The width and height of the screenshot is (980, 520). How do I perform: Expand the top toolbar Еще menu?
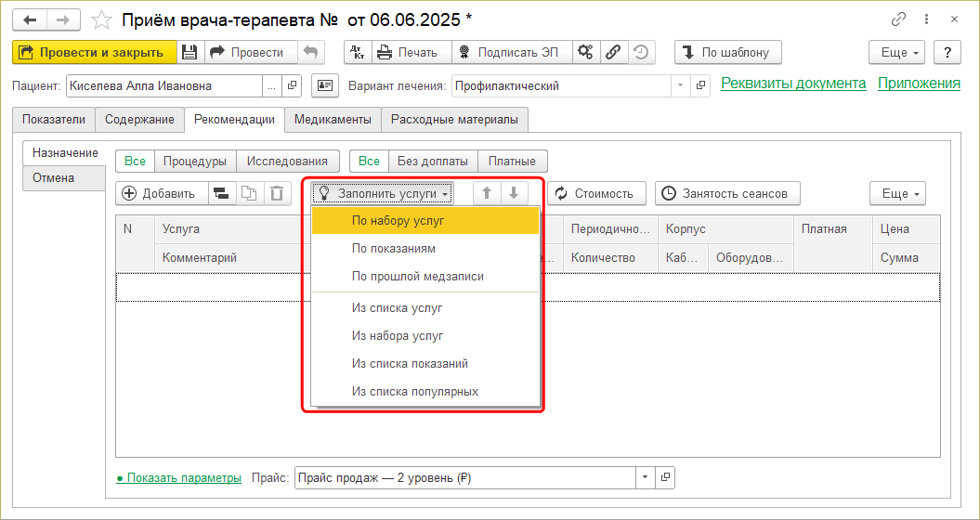[898, 53]
